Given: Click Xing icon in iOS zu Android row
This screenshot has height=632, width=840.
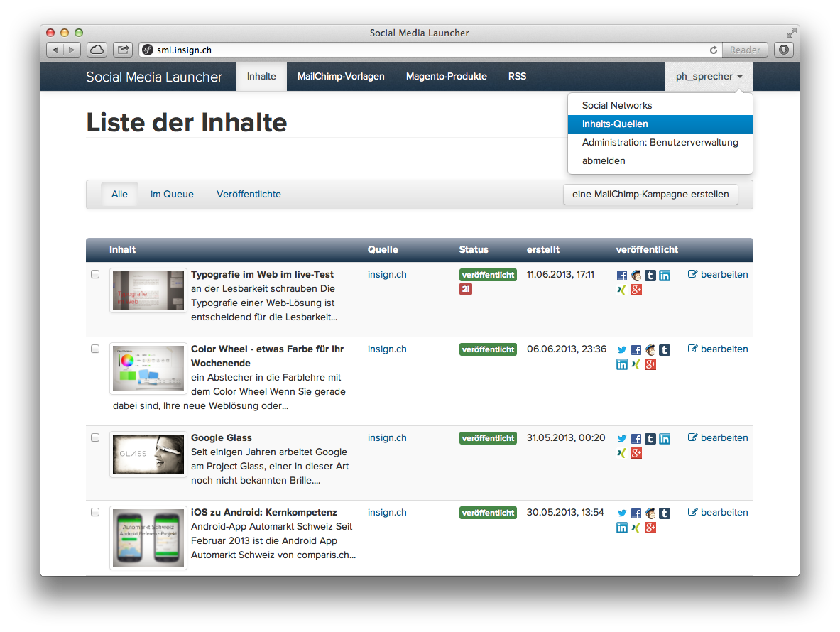Looking at the screenshot, I should coord(636,528).
